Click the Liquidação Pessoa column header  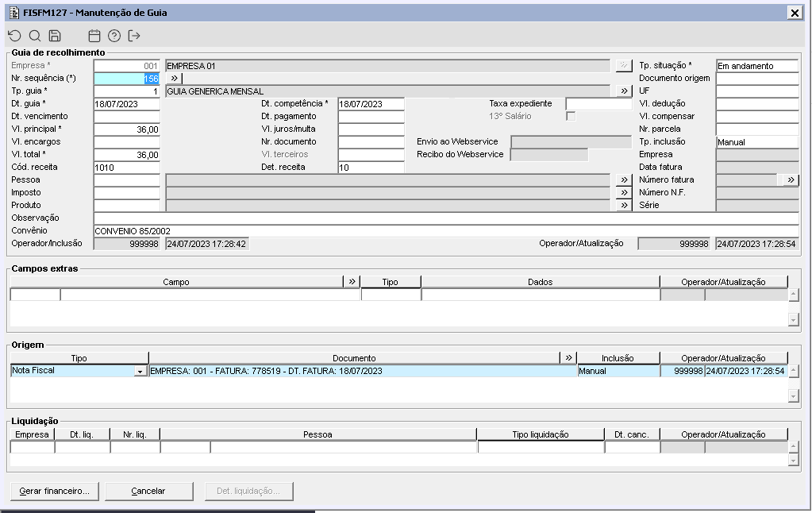317,434
